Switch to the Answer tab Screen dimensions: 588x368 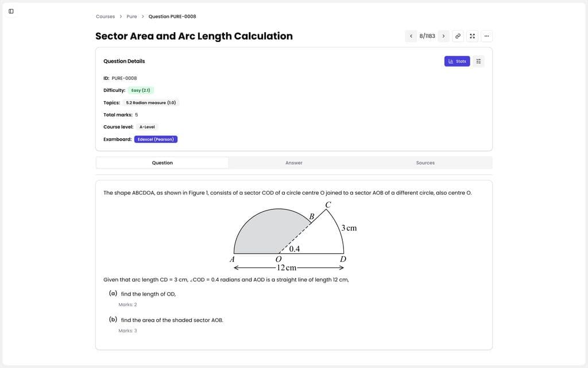(294, 163)
